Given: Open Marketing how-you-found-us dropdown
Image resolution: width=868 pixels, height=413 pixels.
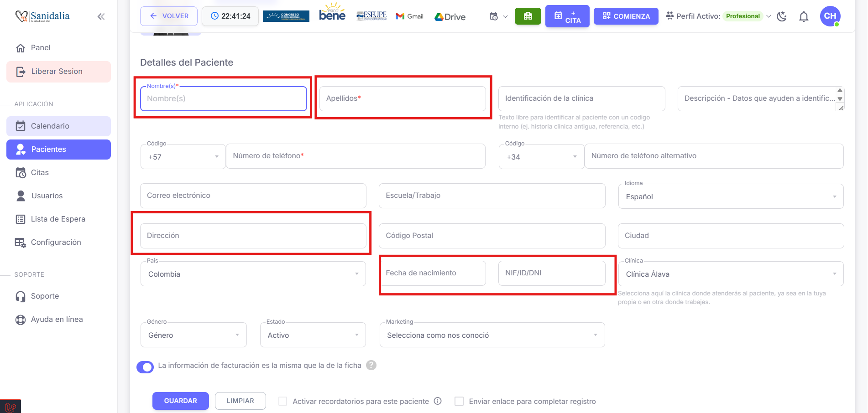Looking at the screenshot, I should (492, 335).
